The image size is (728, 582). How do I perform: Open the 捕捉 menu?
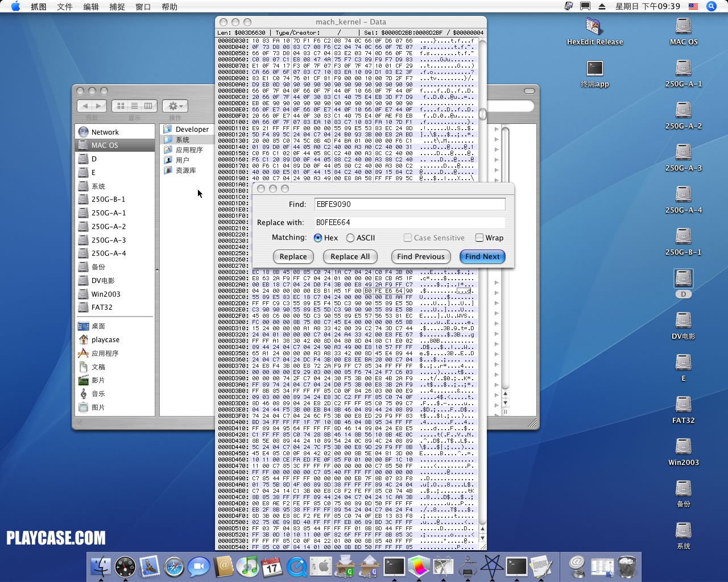(x=117, y=6)
